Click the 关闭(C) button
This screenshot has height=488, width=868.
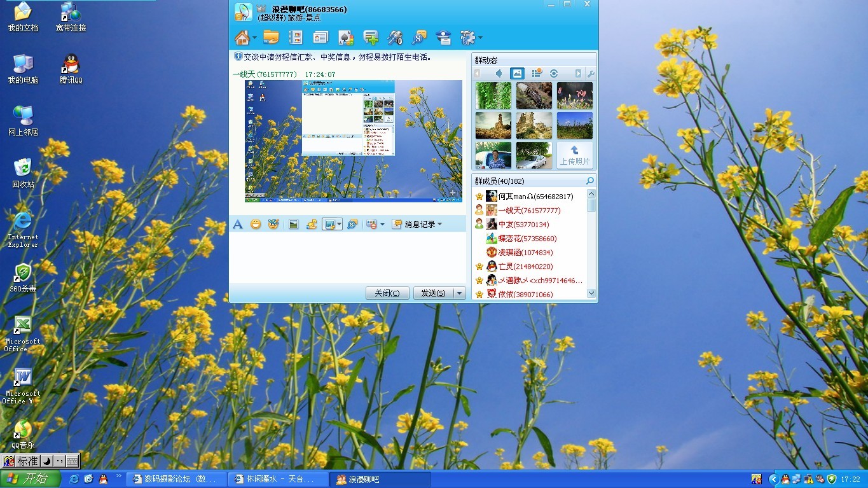pos(387,293)
